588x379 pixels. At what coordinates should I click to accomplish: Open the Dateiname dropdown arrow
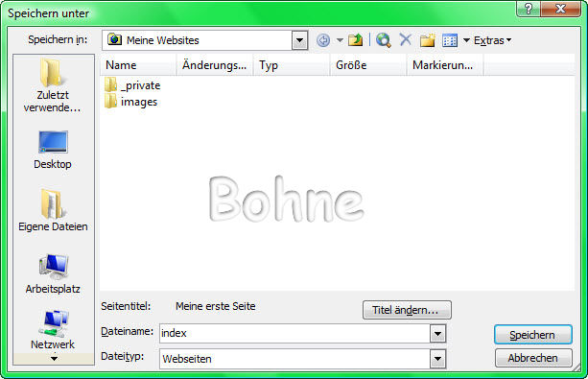[437, 333]
